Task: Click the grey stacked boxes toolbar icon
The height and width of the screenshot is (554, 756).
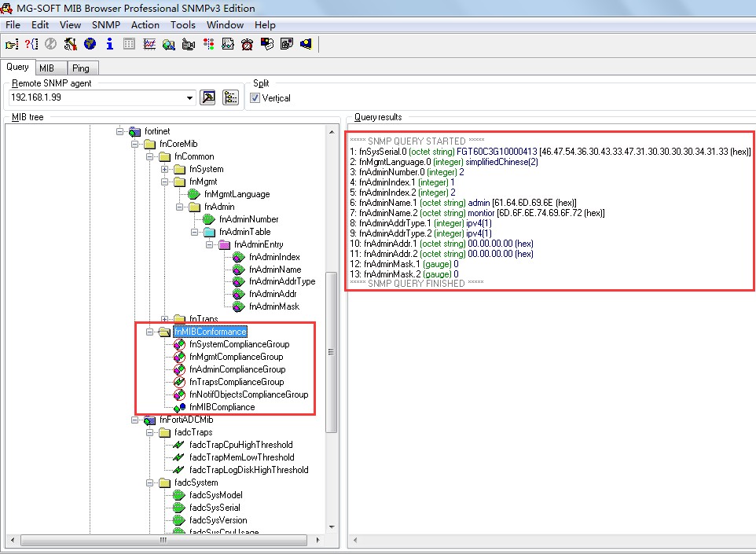Action: pyautogui.click(x=287, y=44)
